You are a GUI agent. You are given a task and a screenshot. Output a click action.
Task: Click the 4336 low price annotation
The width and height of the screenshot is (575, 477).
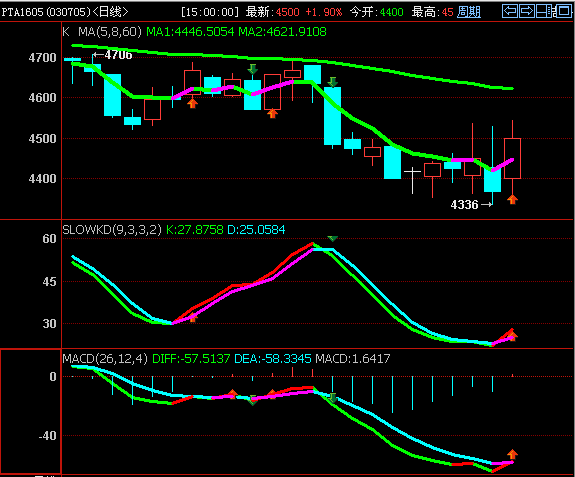(471, 205)
